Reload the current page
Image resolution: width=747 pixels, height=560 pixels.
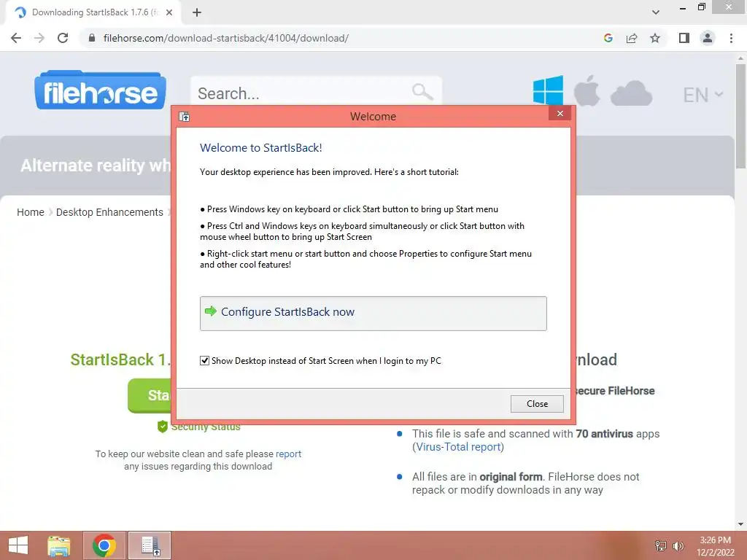63,38
